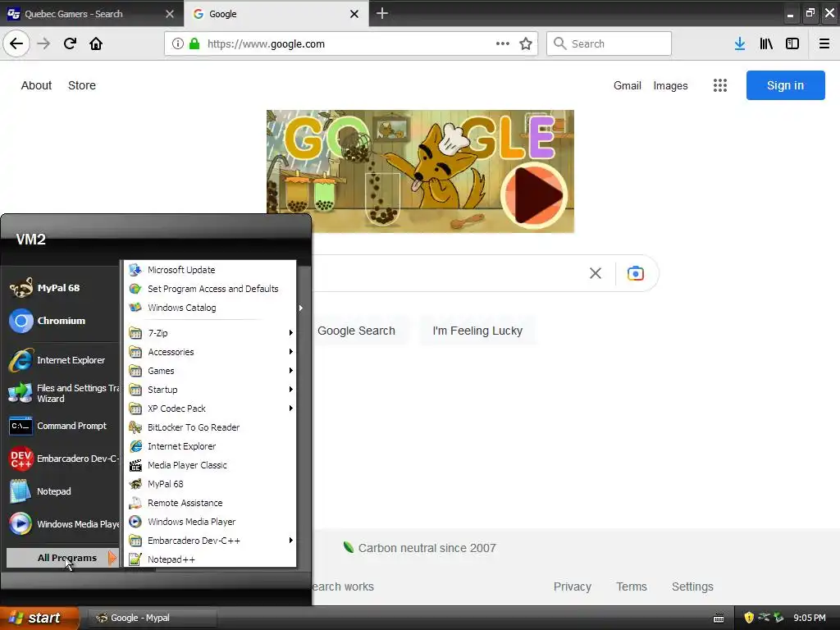Click the Google Search button
840x630 pixels.
pos(356,331)
